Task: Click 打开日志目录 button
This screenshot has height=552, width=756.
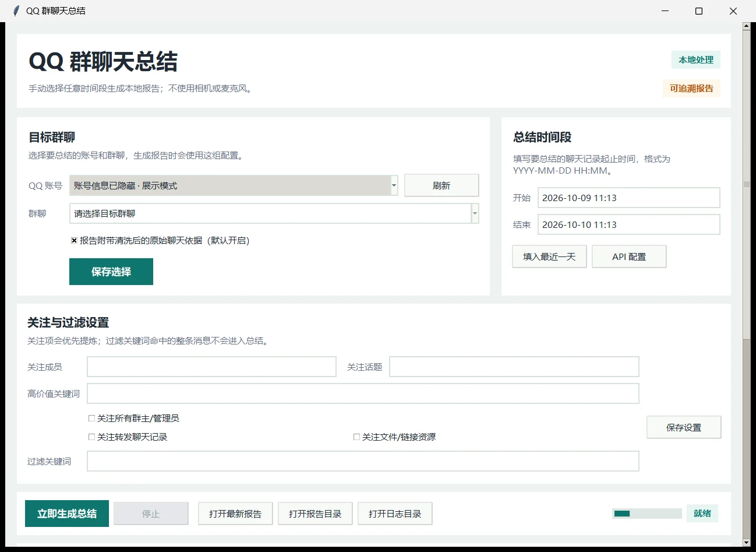Action: click(395, 514)
